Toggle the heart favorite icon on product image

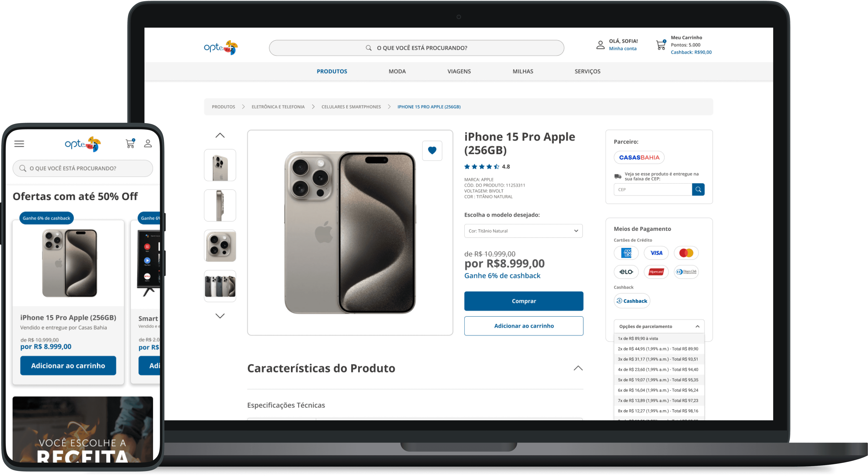click(x=432, y=150)
